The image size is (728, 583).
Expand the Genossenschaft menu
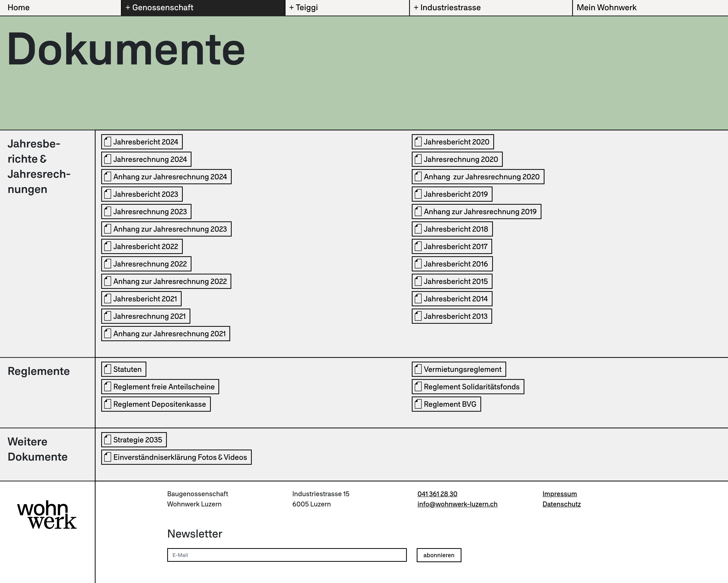click(x=159, y=7)
